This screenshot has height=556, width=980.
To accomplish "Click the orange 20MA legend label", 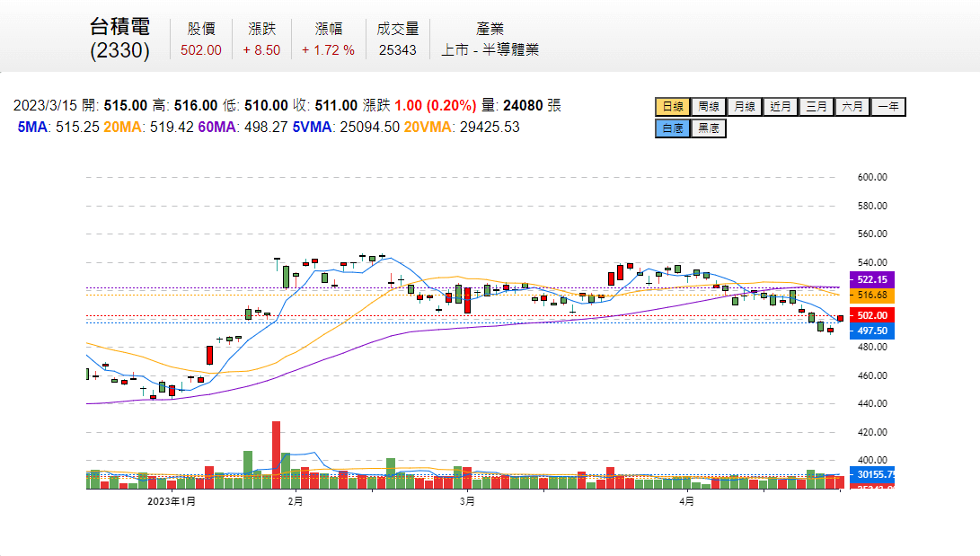I will (122, 128).
